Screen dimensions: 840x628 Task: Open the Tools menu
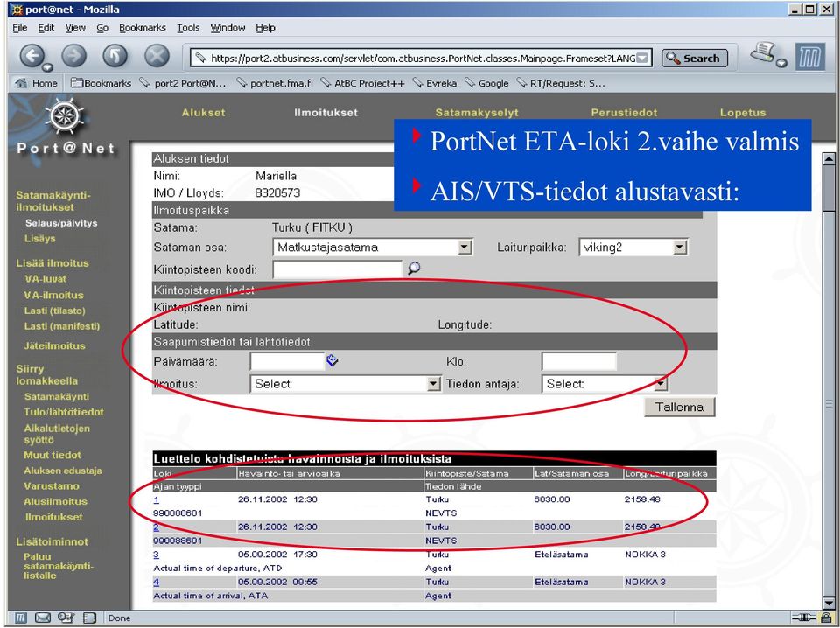coord(188,28)
